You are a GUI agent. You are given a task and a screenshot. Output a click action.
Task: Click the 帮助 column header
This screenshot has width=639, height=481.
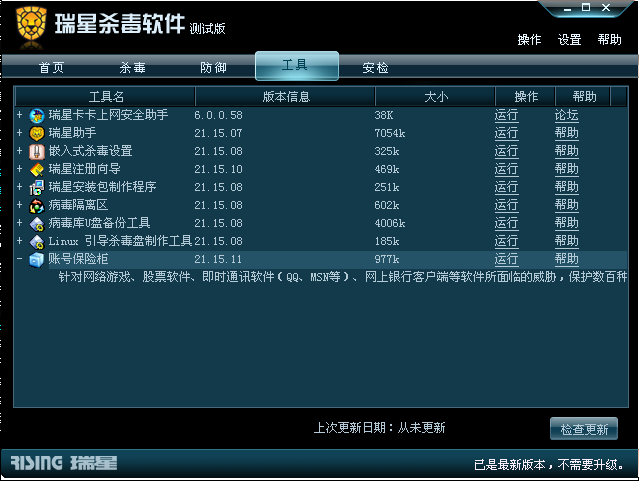583,97
